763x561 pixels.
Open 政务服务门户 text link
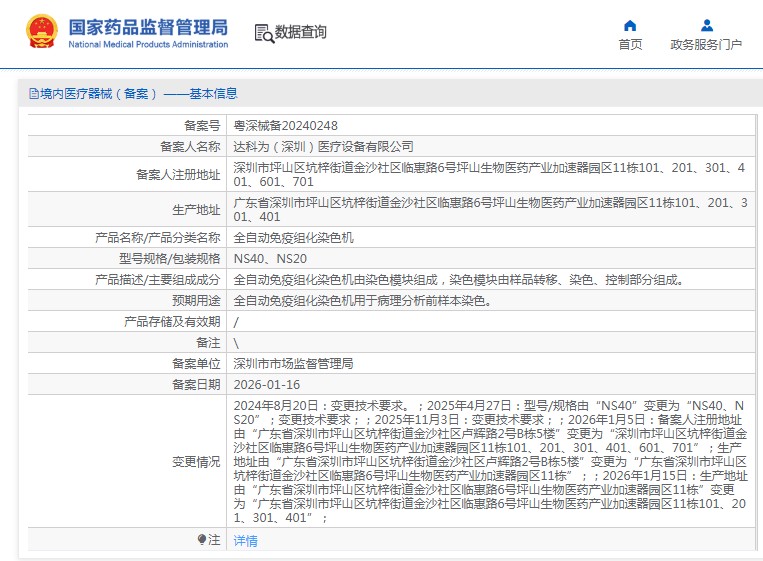pos(706,45)
